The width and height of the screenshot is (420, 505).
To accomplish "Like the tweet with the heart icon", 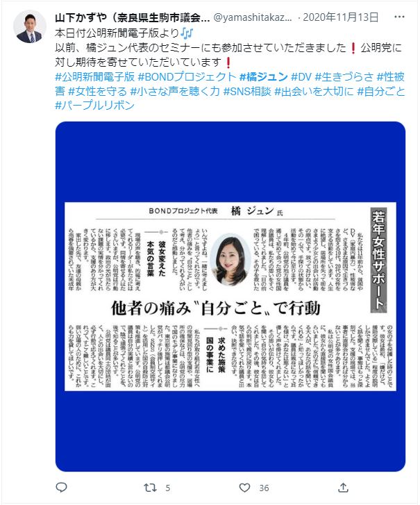I will point(244,488).
